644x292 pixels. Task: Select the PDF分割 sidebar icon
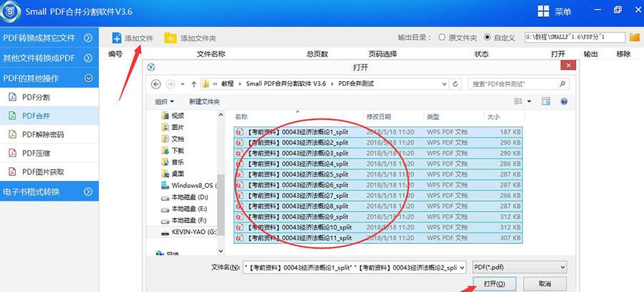[13, 97]
